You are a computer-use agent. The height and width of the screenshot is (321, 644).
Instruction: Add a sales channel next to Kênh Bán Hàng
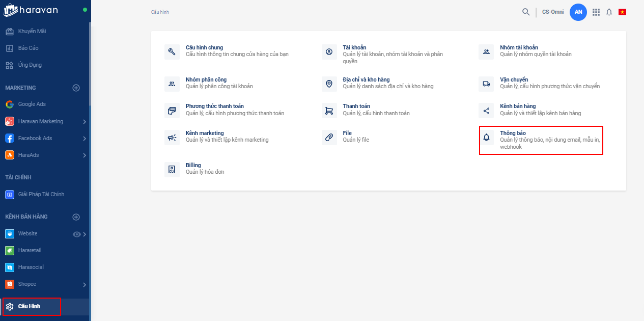click(76, 217)
